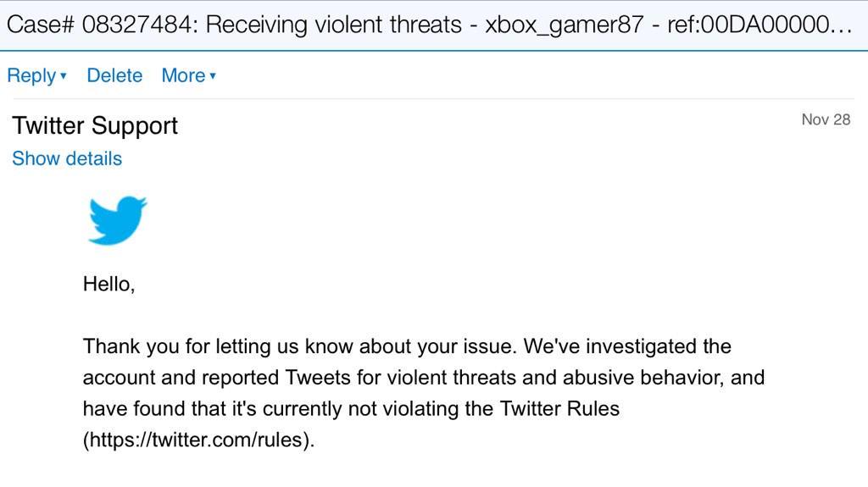Click the words 'Twitter Rules' in body
The width and height of the screenshot is (868, 487).
[x=559, y=408]
